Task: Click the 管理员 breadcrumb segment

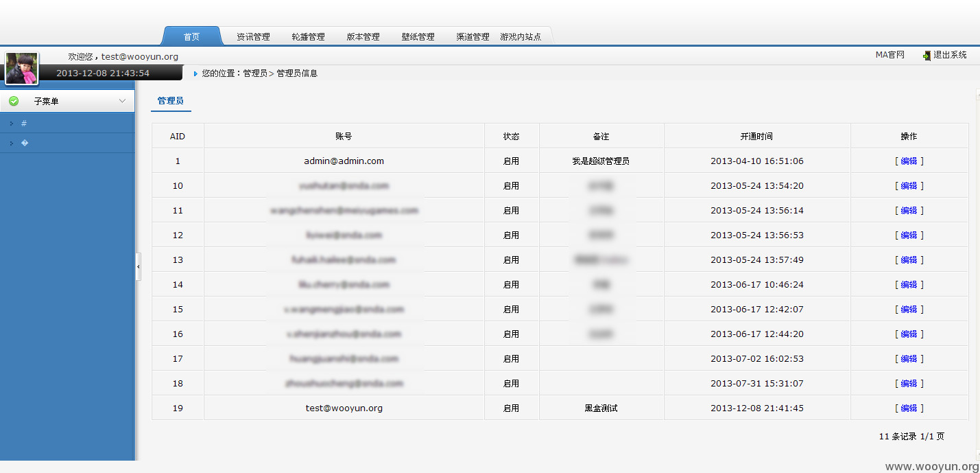Action: pyautogui.click(x=255, y=73)
